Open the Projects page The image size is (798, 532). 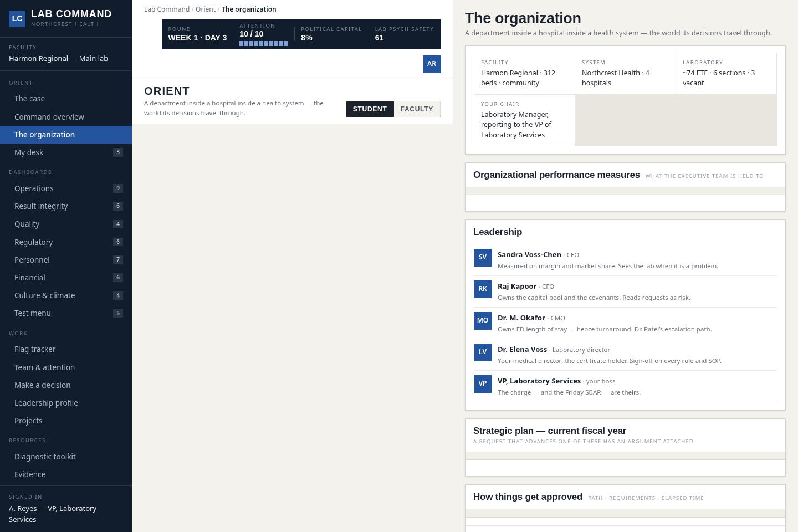pyautogui.click(x=66, y=421)
